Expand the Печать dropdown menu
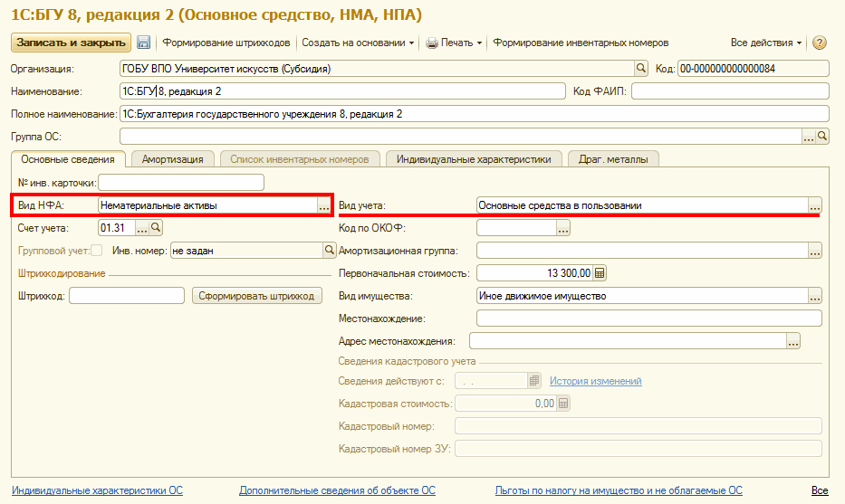845x504 pixels. [x=455, y=43]
